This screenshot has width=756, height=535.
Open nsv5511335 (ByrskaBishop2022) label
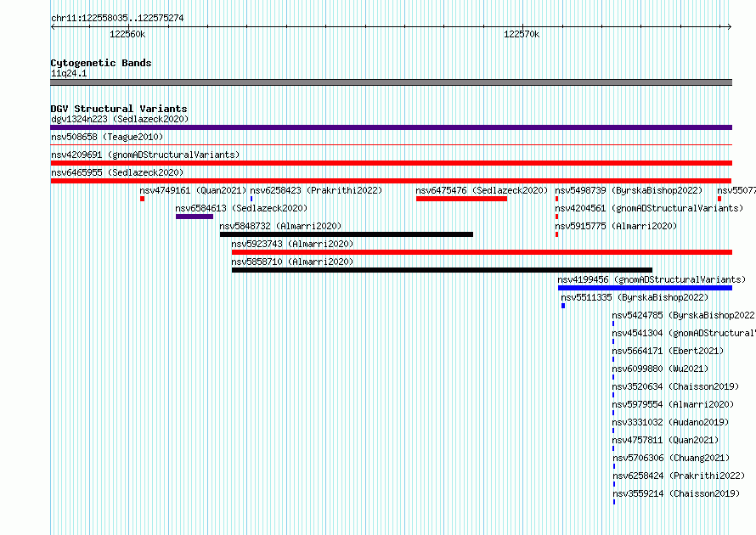pos(635,297)
